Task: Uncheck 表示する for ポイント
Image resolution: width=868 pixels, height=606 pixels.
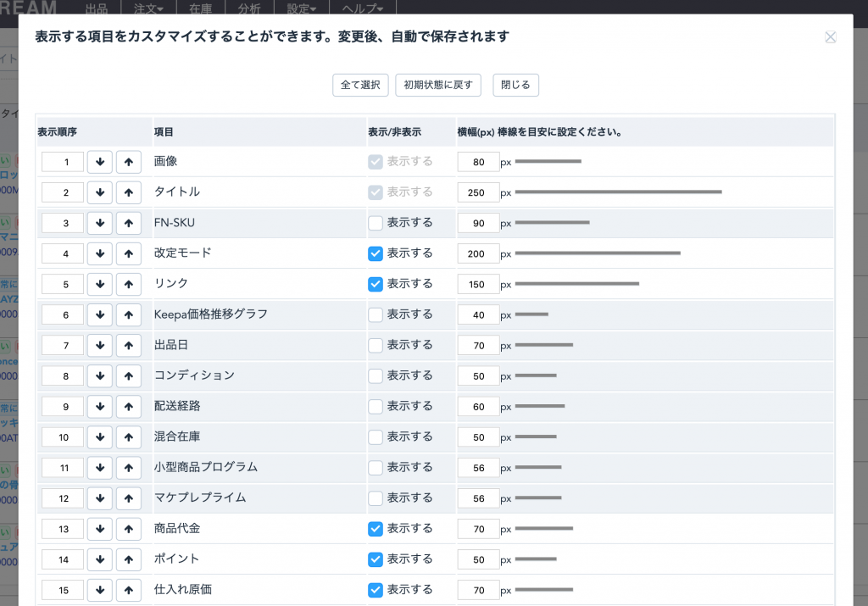Action: pyautogui.click(x=376, y=559)
